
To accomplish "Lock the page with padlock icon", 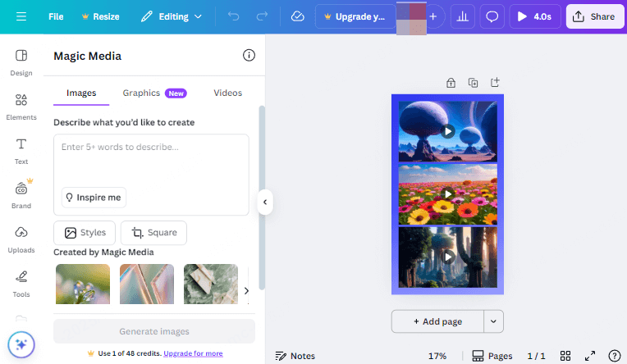I will 451,83.
